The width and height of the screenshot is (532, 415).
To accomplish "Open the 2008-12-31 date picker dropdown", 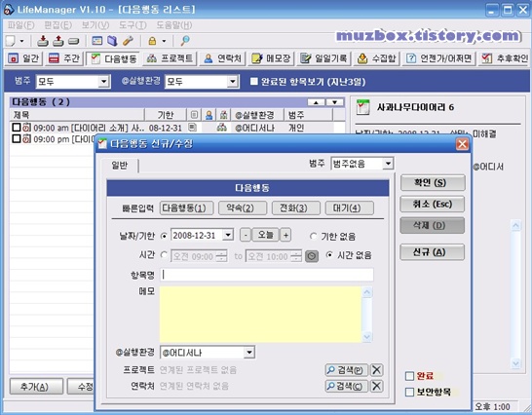I will click(228, 235).
